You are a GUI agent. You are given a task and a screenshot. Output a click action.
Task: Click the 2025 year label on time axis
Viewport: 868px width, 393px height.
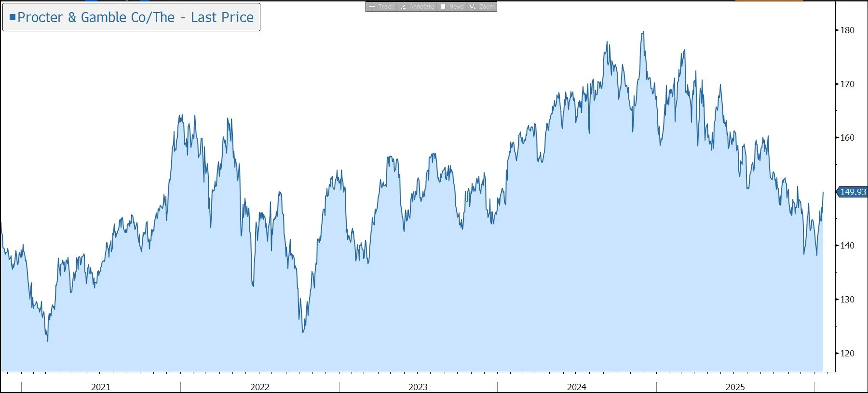pos(735,387)
